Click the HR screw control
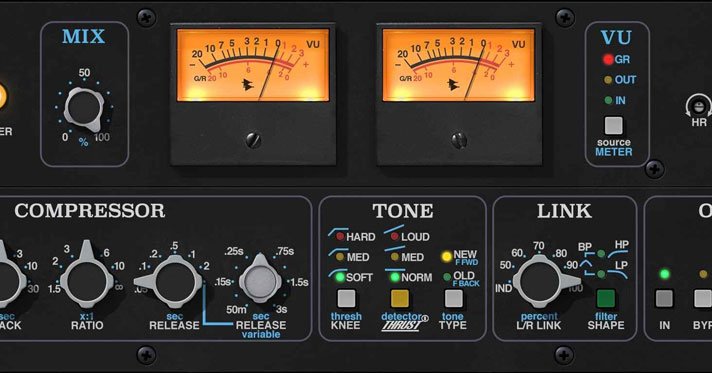Screen dimensions: 712x373 click(699, 106)
